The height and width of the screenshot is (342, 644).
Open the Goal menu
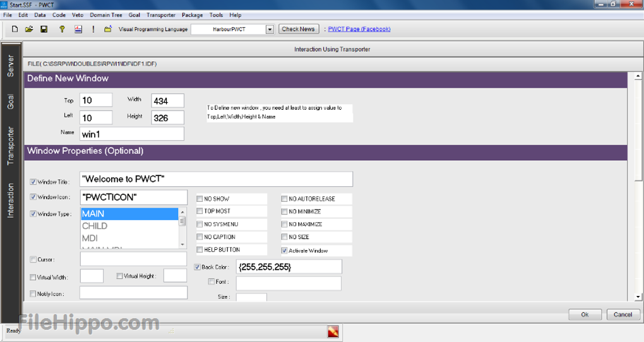[x=134, y=15]
